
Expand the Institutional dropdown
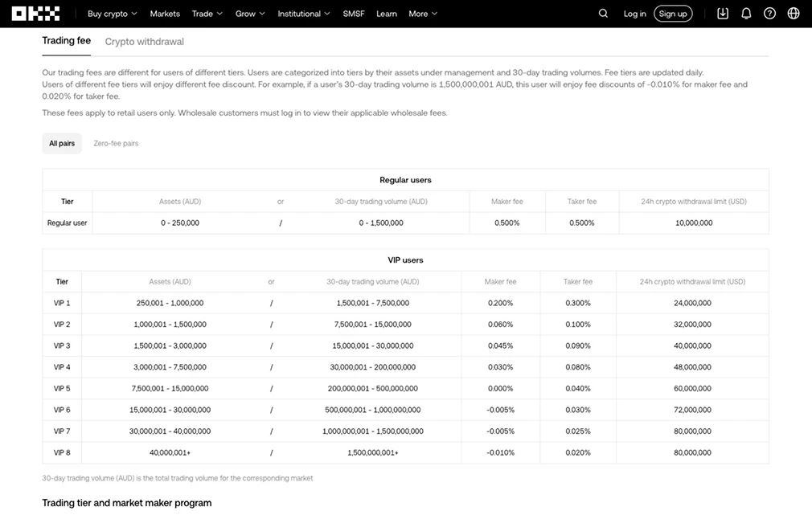[304, 14]
